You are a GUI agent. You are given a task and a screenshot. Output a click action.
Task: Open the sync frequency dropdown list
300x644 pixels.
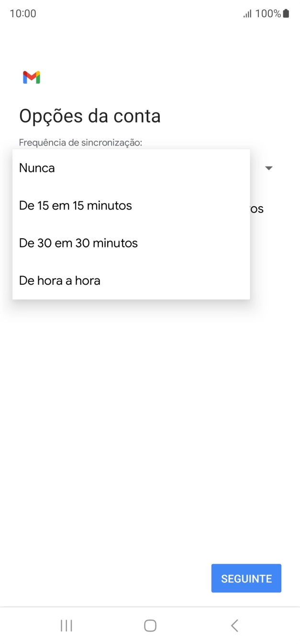tap(269, 168)
